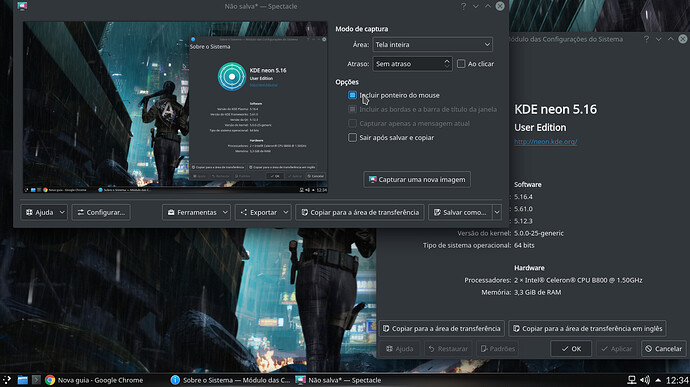Viewport: 690px width, 387px height.
Task: Enable Sair após salvar e copiar
Action: 352,137
